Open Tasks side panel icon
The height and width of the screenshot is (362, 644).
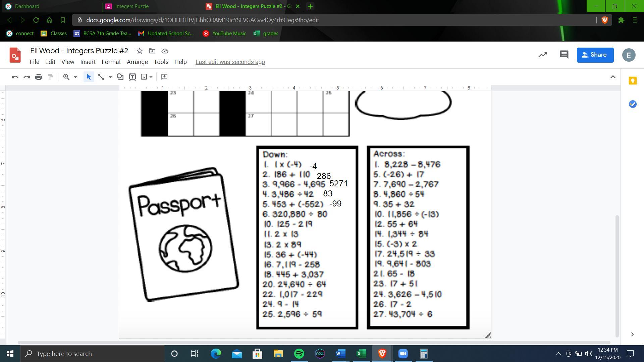[633, 104]
